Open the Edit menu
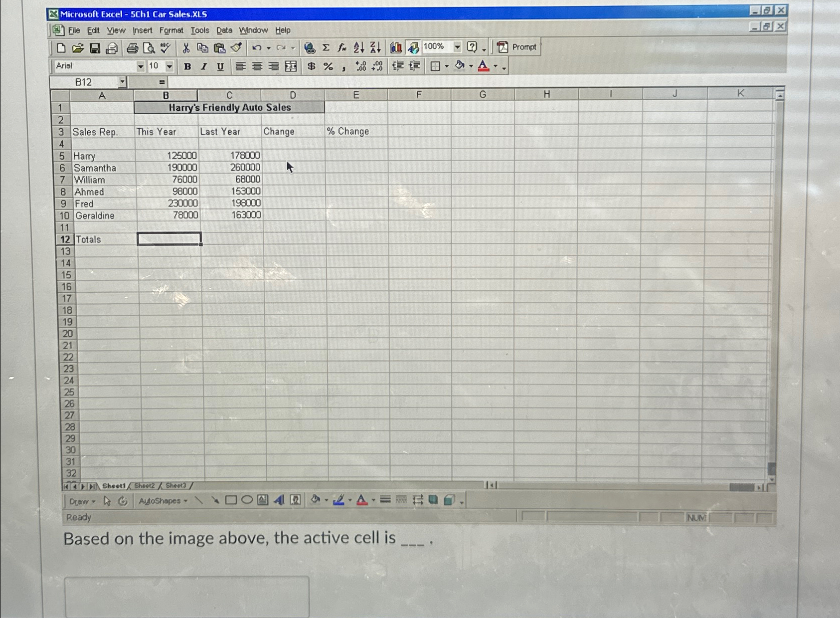The width and height of the screenshot is (840, 618). coord(93,30)
